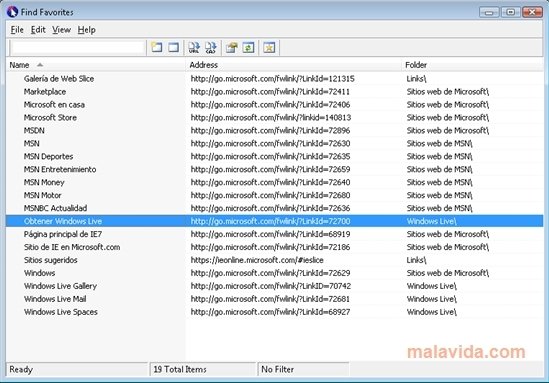This screenshot has height=383, width=549.
Task: Click the 19 Total Items status pane
Action: [x=203, y=369]
